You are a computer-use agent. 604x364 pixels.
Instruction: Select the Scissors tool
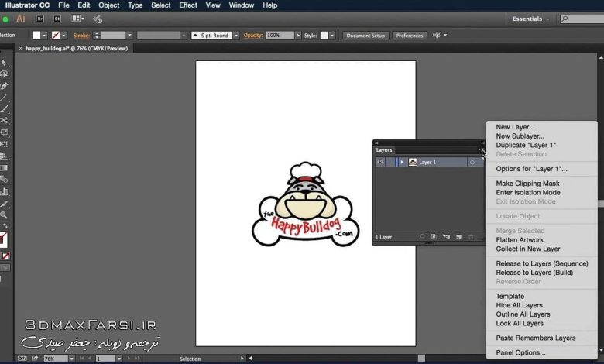click(x=4, y=121)
